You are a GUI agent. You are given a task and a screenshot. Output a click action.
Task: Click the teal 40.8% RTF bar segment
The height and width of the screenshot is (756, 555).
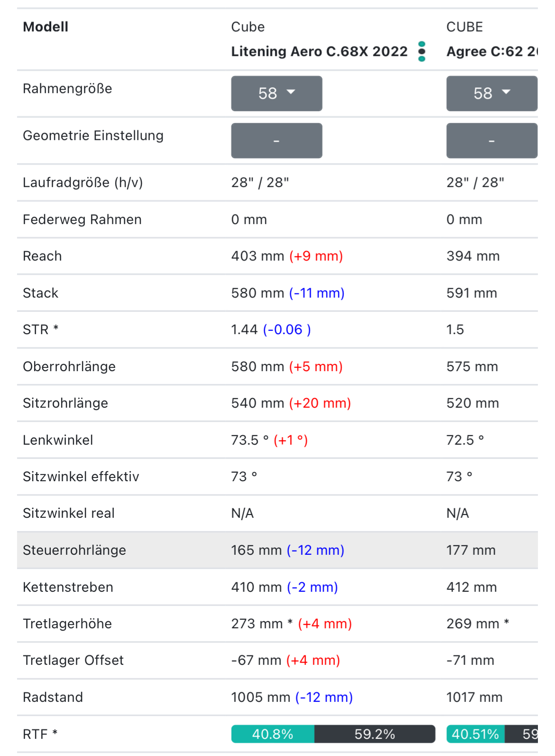click(x=273, y=734)
